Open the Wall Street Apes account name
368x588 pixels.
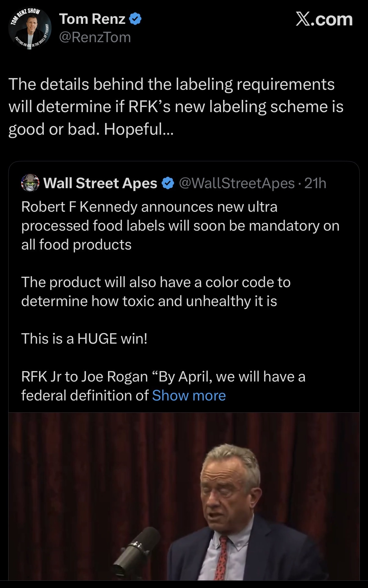pyautogui.click(x=100, y=183)
